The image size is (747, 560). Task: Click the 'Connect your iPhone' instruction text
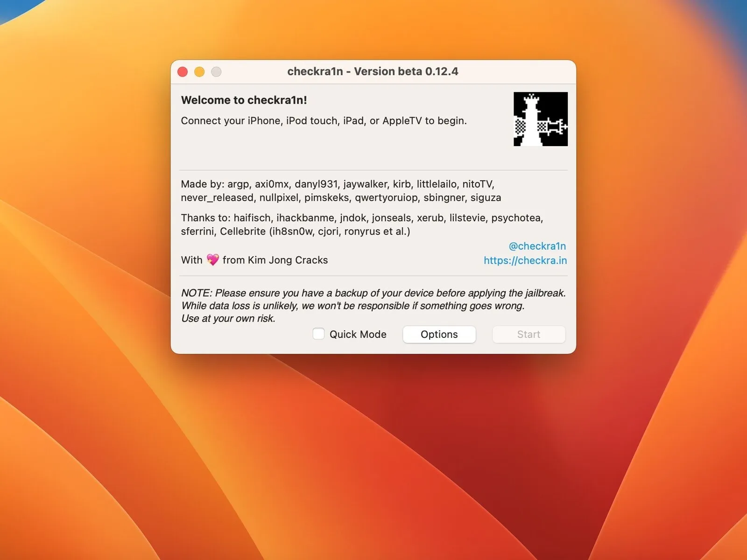coord(324,120)
